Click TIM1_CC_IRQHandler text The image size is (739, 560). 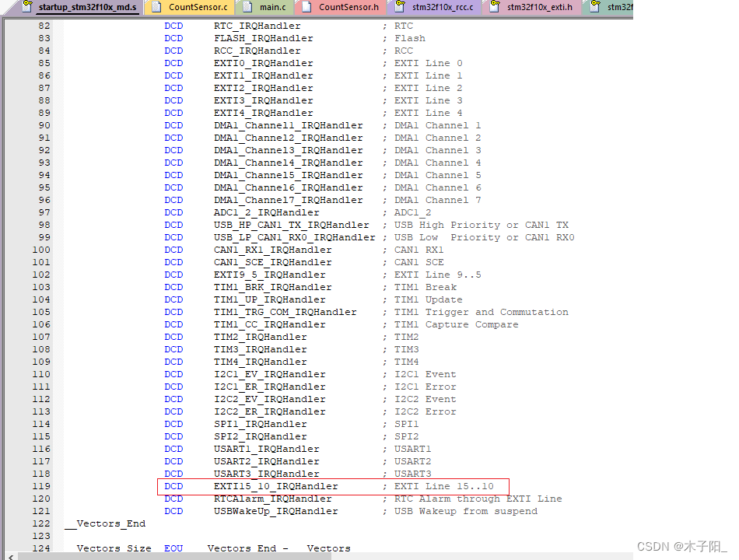270,325
